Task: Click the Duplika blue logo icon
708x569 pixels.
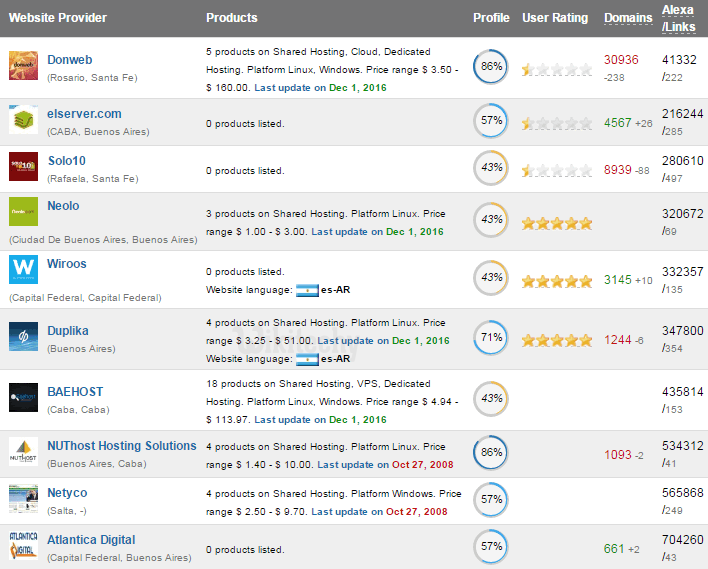Action: point(23,336)
